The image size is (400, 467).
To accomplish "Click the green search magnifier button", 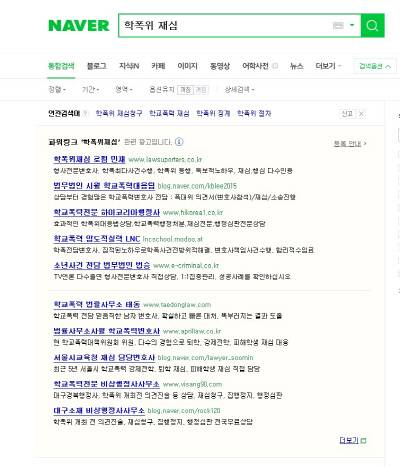I will [x=372, y=25].
